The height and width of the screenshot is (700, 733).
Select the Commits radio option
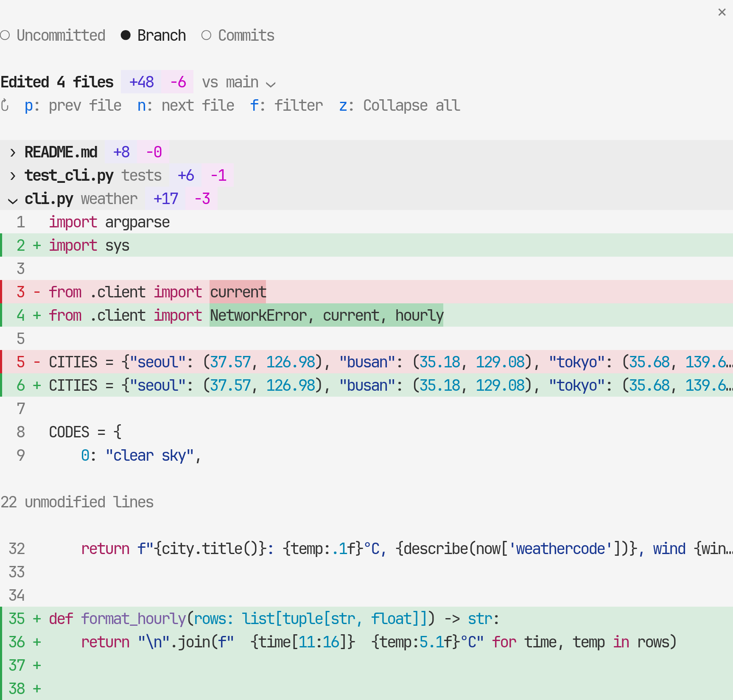click(238, 35)
